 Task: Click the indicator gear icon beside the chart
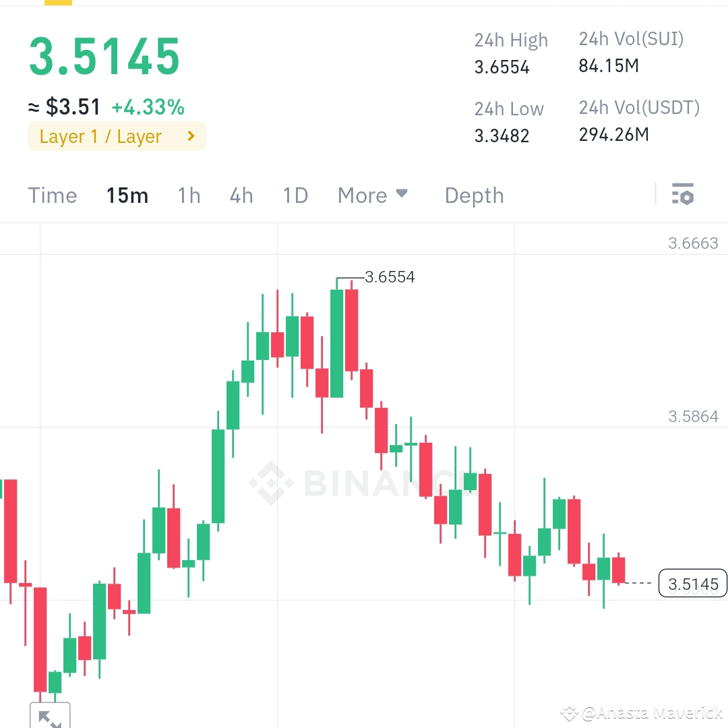pyautogui.click(x=684, y=195)
